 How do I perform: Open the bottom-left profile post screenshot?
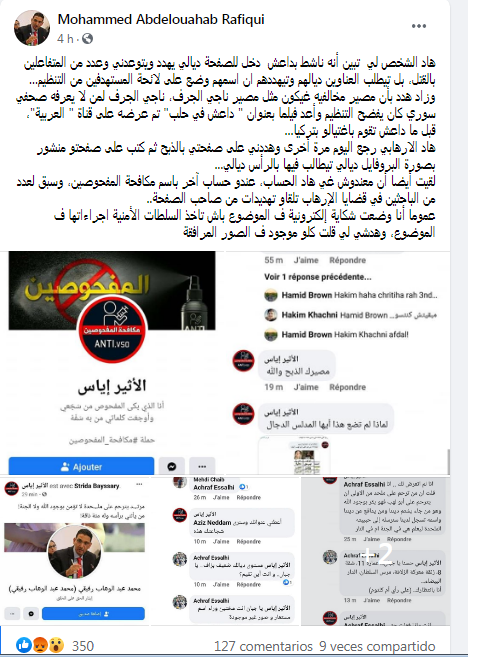pos(75,552)
